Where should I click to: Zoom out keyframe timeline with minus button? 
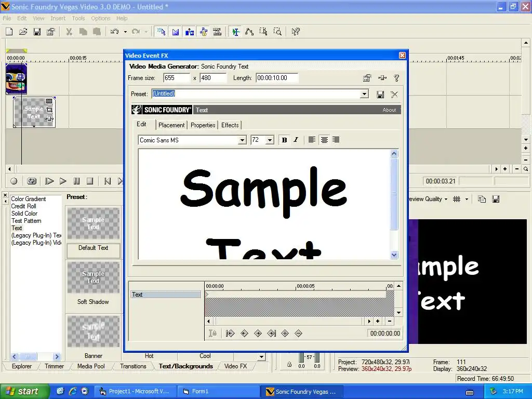(390, 321)
